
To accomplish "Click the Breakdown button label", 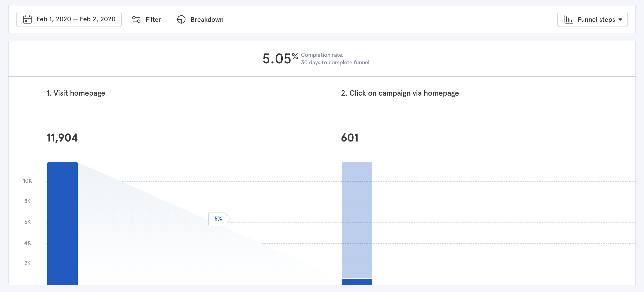I will tap(207, 19).
